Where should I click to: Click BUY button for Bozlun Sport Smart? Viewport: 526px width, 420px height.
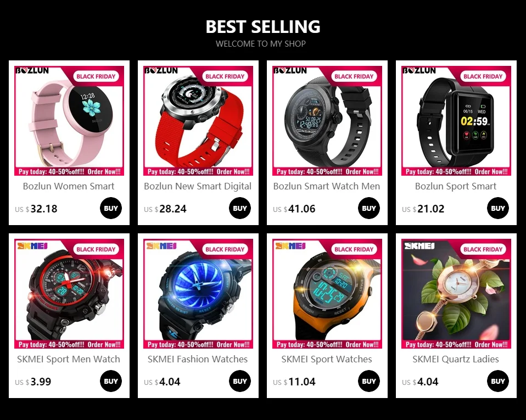(498, 208)
